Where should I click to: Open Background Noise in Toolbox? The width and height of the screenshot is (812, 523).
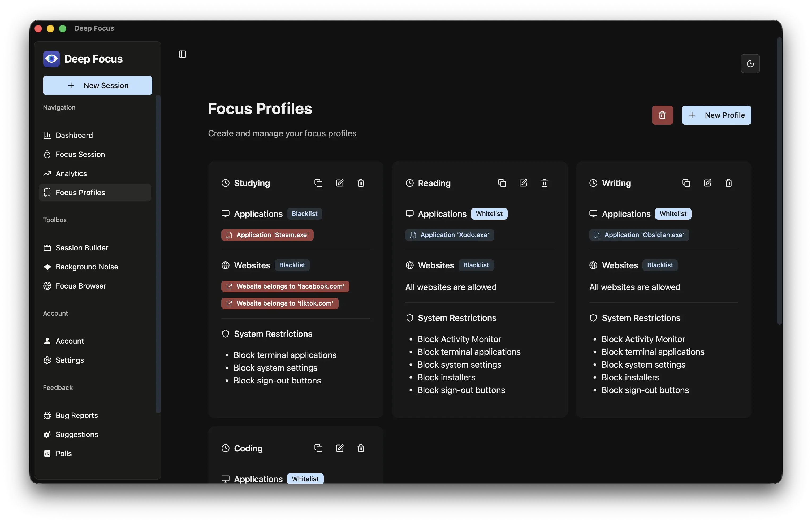pyautogui.click(x=95, y=267)
